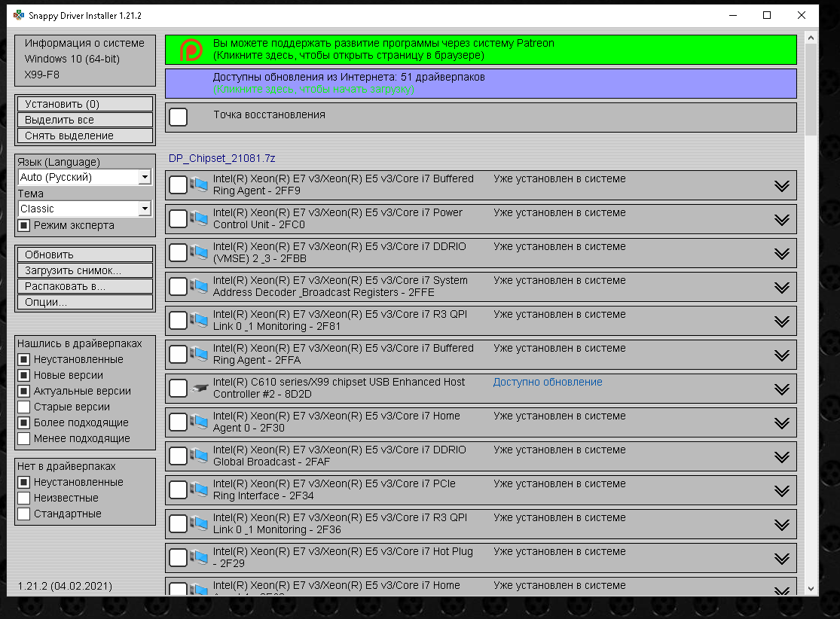Screen dimensions: 840x619
Task: Click Доступно обновление status text
Action: coord(548,382)
